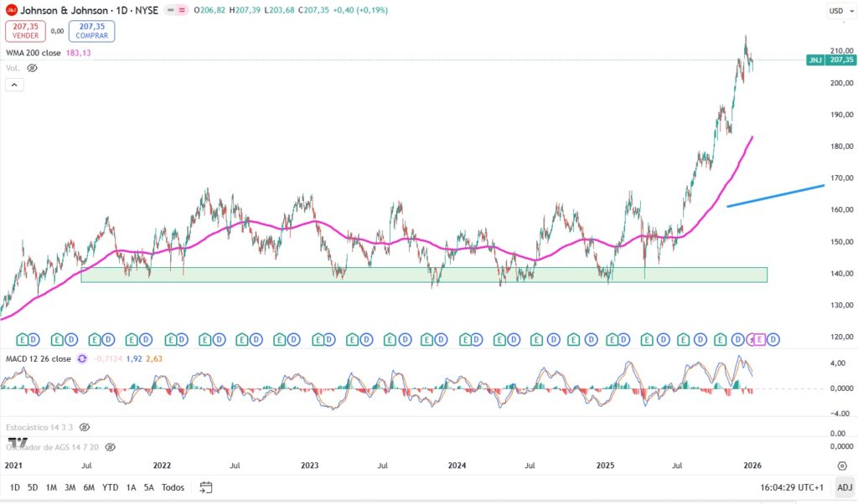
Task: Unhide the Estocástico 14 3 3 indicator
Action: point(83,427)
